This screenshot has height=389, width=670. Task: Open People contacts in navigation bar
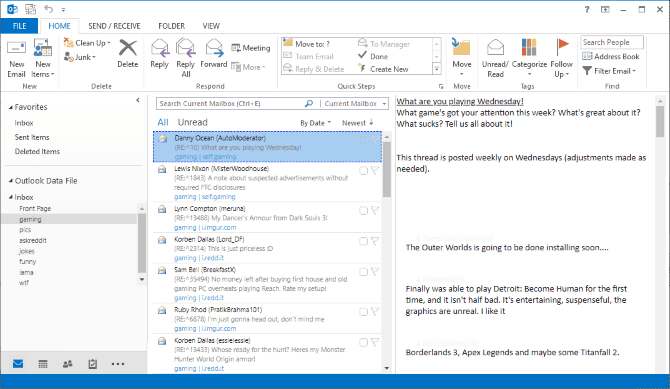coord(68,364)
